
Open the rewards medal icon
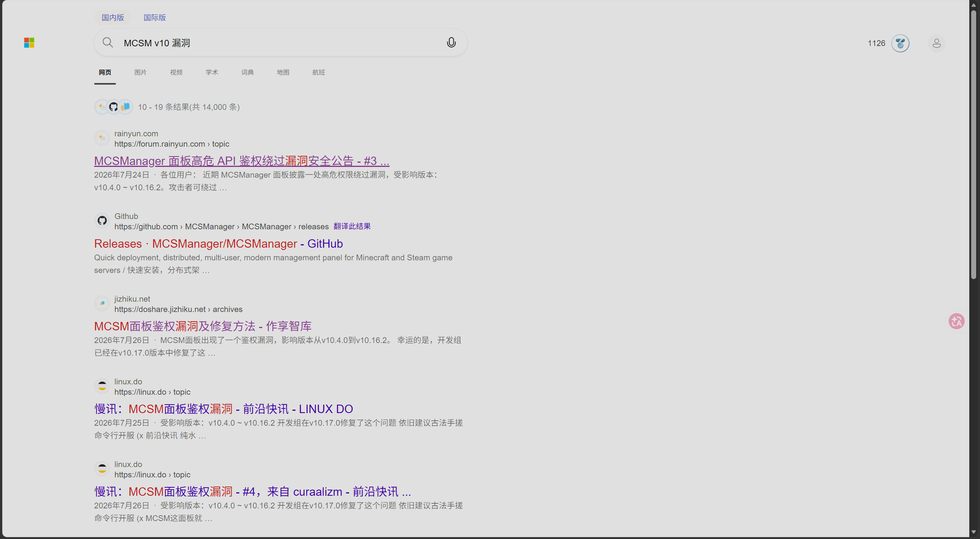tap(900, 43)
